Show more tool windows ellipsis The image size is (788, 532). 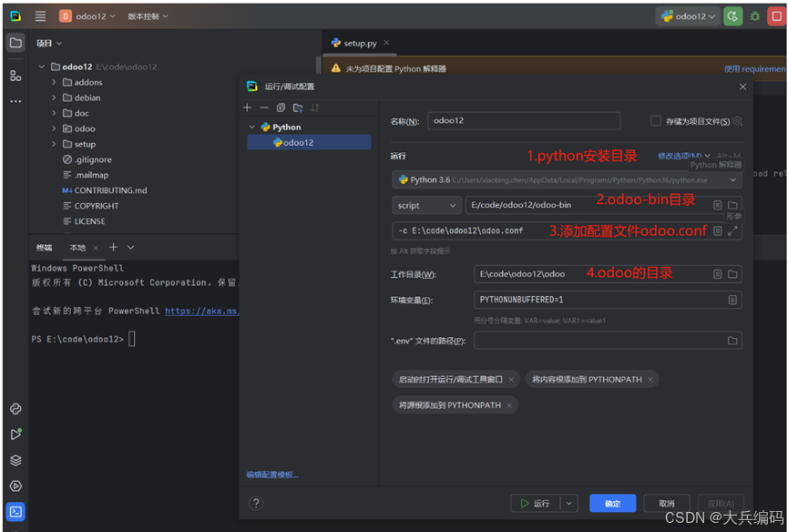pos(15,101)
